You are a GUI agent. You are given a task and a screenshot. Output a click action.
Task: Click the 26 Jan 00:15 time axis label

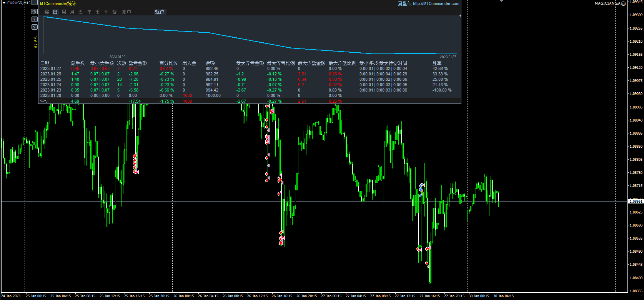(x=183, y=296)
